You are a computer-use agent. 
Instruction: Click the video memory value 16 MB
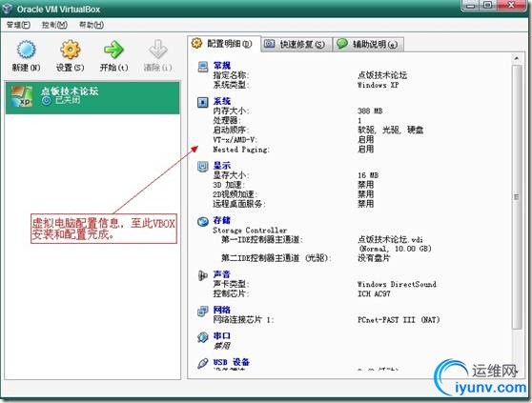pyautogui.click(x=368, y=175)
